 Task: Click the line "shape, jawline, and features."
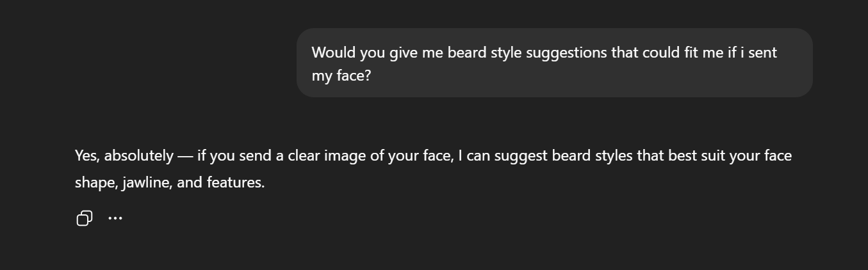click(x=169, y=182)
